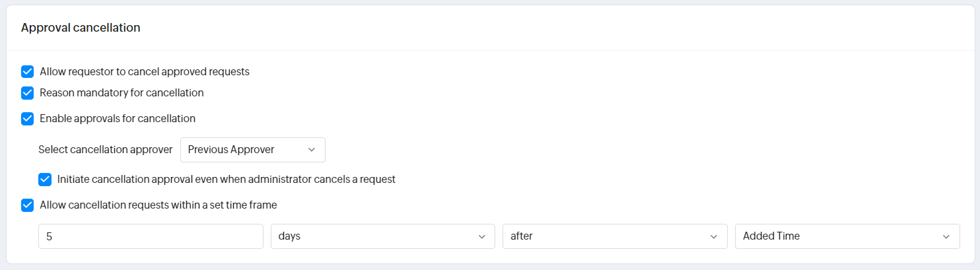This screenshot has width=980, height=270.
Task: Open the Previous Approver combo box
Action: pyautogui.click(x=252, y=150)
